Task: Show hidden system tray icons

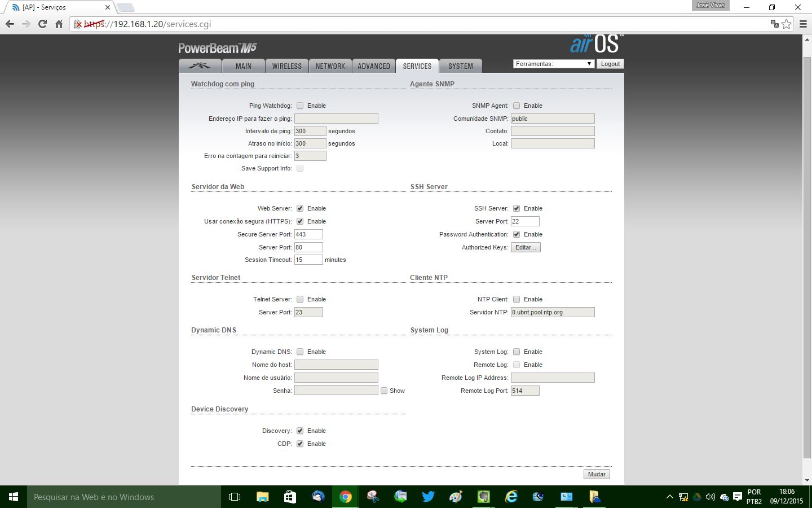Action: coord(669,497)
